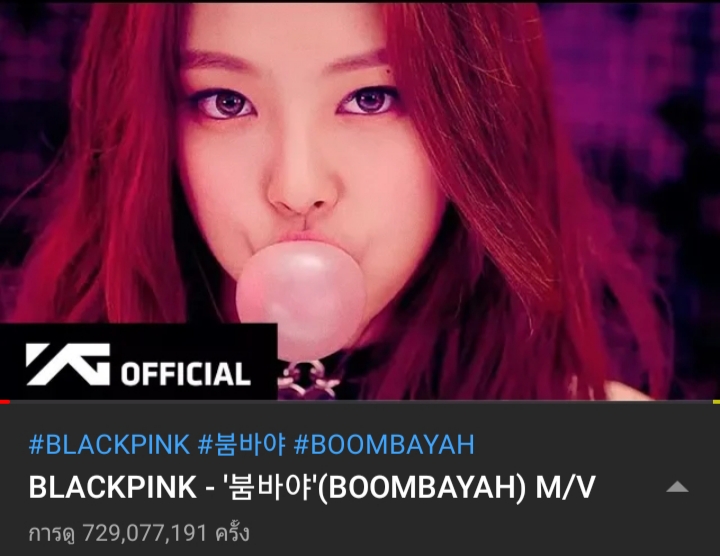Click the 729,077,191 view count text
Viewport: 720px width, 556px height.
coord(145,534)
